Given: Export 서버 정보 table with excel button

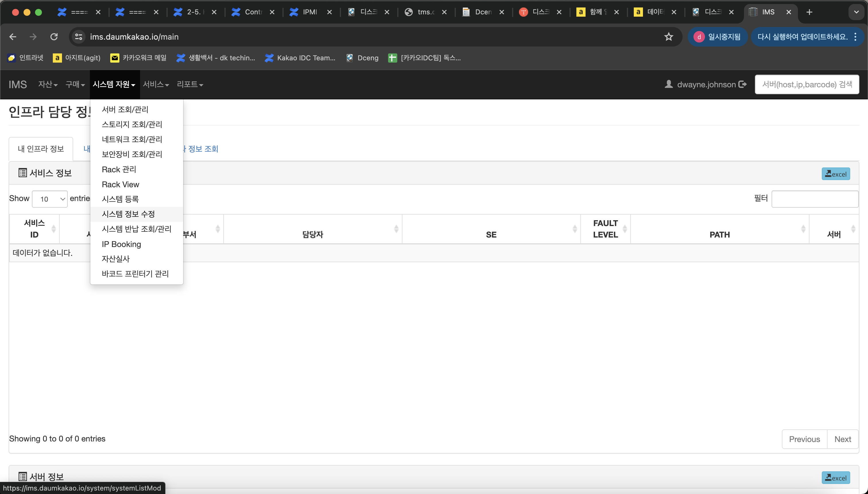Looking at the screenshot, I should click(x=836, y=478).
